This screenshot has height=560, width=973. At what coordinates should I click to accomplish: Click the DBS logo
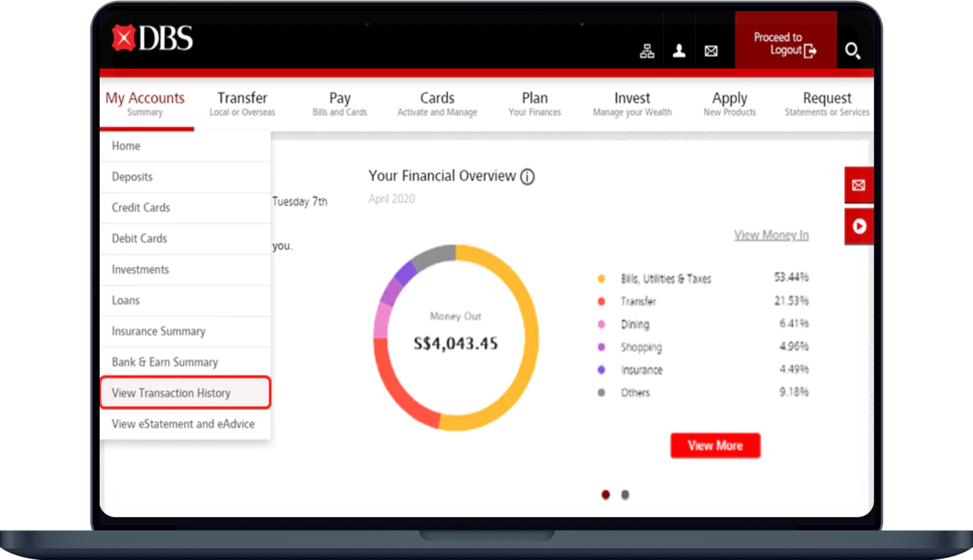[152, 38]
